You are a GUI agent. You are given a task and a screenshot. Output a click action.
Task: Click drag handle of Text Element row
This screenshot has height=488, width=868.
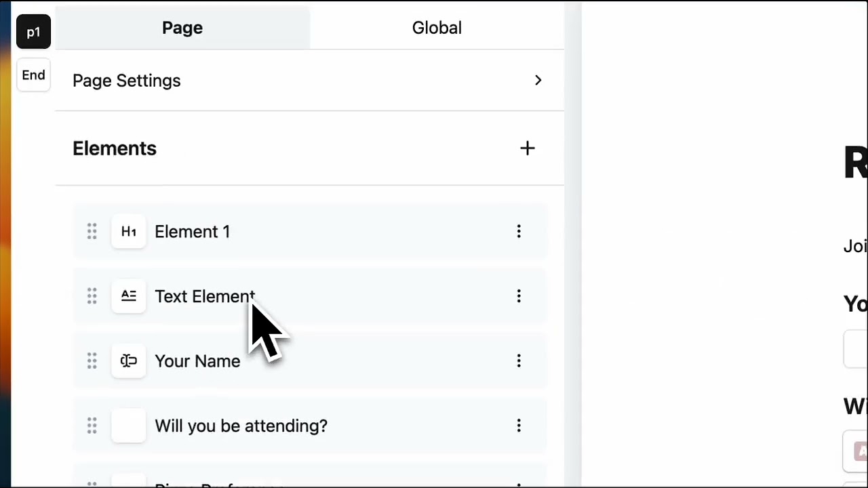pos(92,296)
